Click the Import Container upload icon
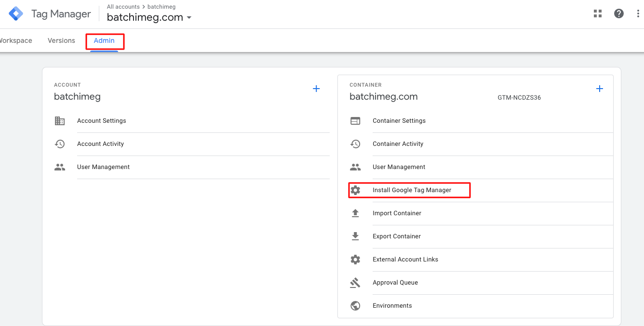The width and height of the screenshot is (644, 326). pyautogui.click(x=355, y=213)
